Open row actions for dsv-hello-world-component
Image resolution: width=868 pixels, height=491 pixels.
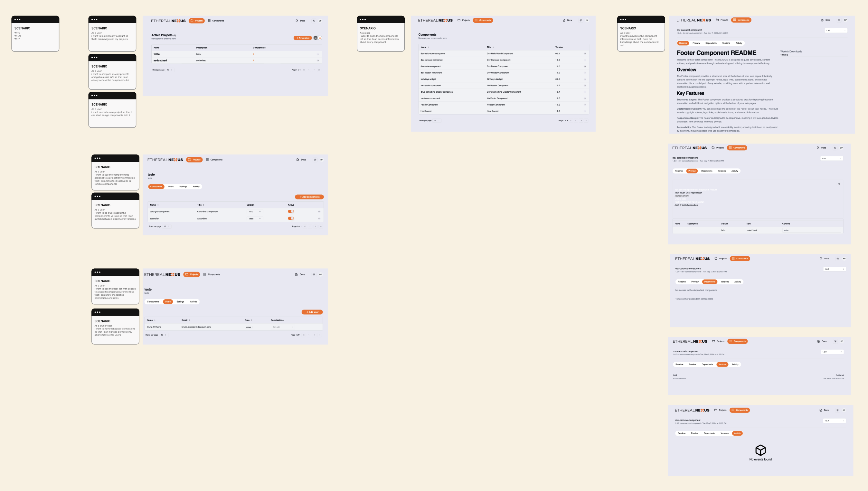585,54
